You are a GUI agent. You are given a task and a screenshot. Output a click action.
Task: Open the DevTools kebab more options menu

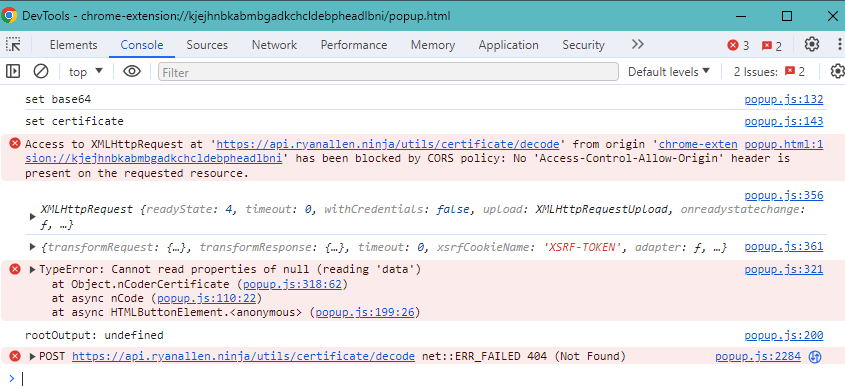tap(840, 44)
